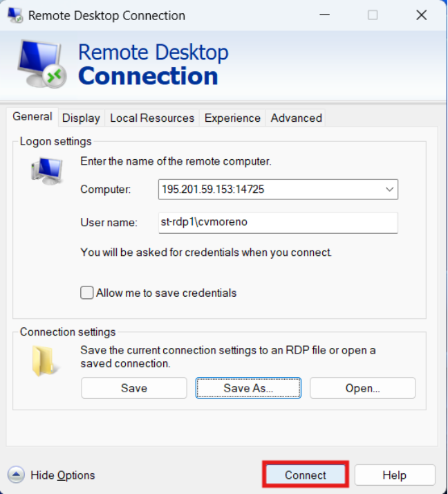Select the Experience tab
Viewport: 448px width, 494px height.
click(x=232, y=118)
